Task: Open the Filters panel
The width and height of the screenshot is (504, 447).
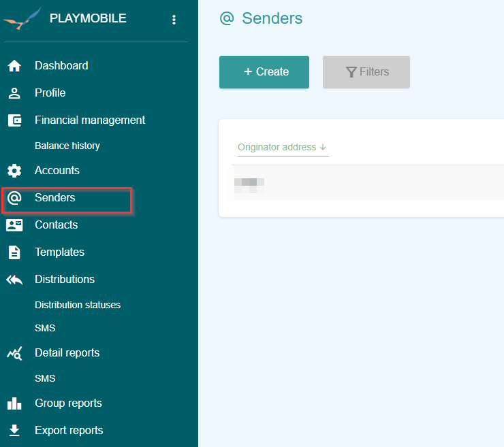Action: [366, 72]
